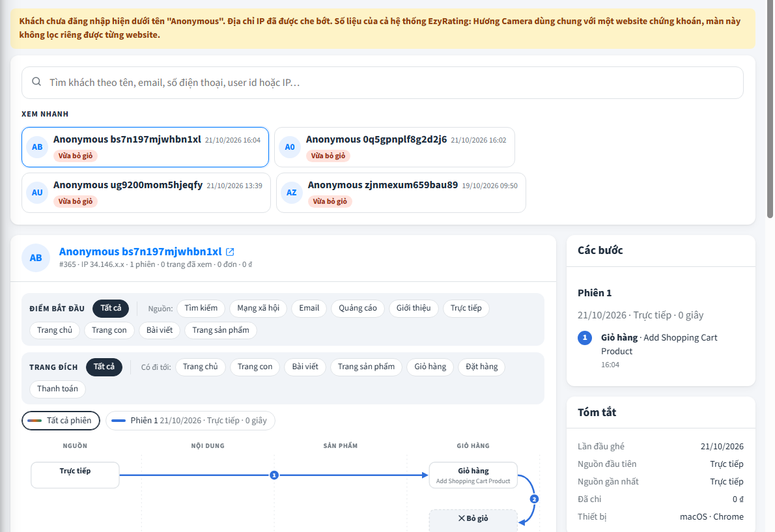Select Tất cả in Điểm bắt đầu filter
The image size is (775, 532).
coord(111,308)
